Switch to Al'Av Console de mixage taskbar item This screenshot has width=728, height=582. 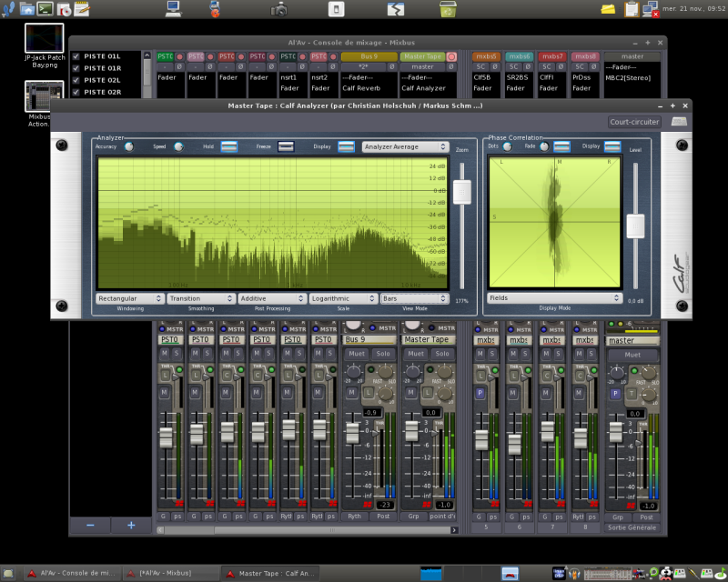point(71,573)
